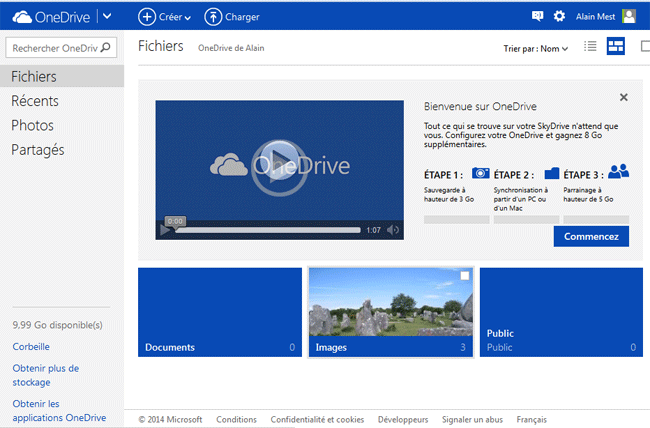Click the user profile avatar picture
Image resolution: width=650 pixels, height=428 pixels.
[629, 16]
